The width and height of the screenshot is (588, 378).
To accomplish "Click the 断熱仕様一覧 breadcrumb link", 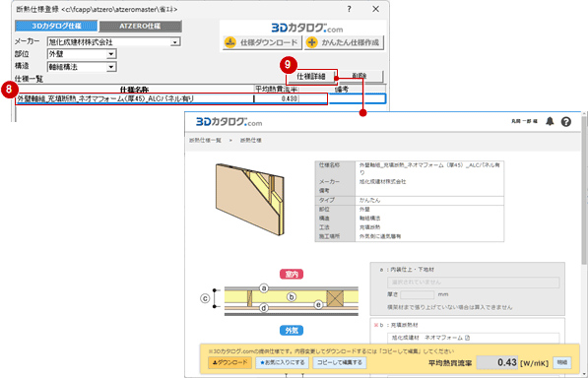I will pos(205,140).
